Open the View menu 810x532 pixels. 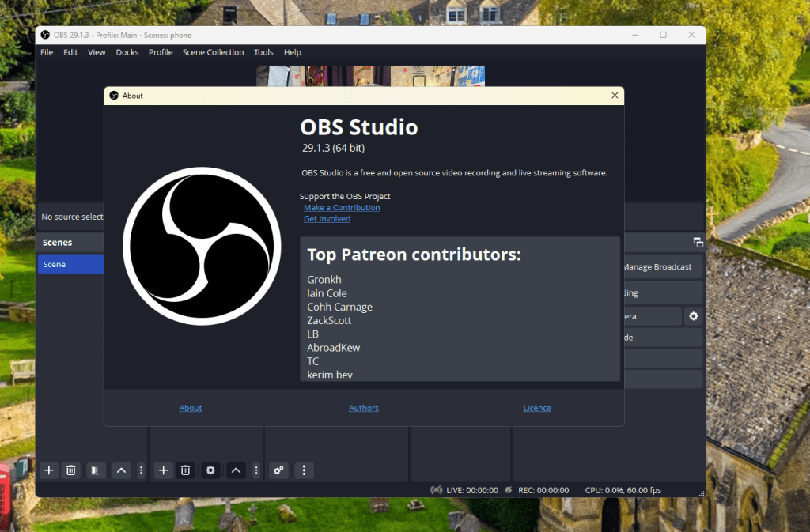[x=97, y=52]
